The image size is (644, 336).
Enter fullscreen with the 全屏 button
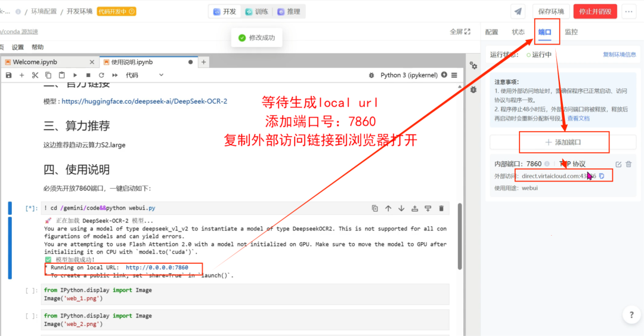tap(460, 32)
